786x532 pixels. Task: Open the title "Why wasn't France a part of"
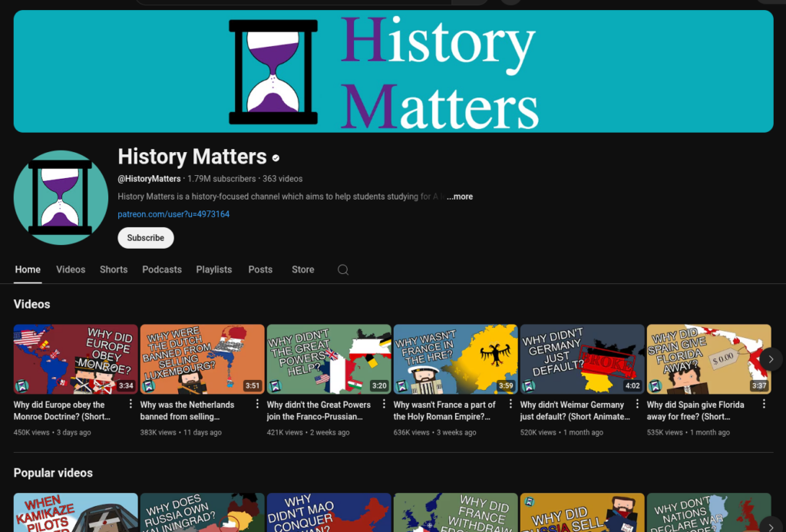pyautogui.click(x=444, y=411)
